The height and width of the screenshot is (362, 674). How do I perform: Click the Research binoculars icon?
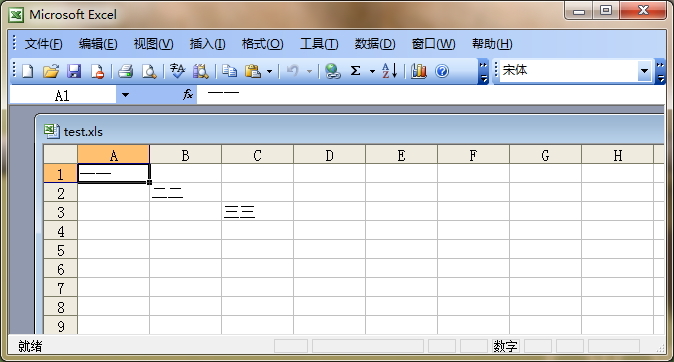[x=200, y=71]
